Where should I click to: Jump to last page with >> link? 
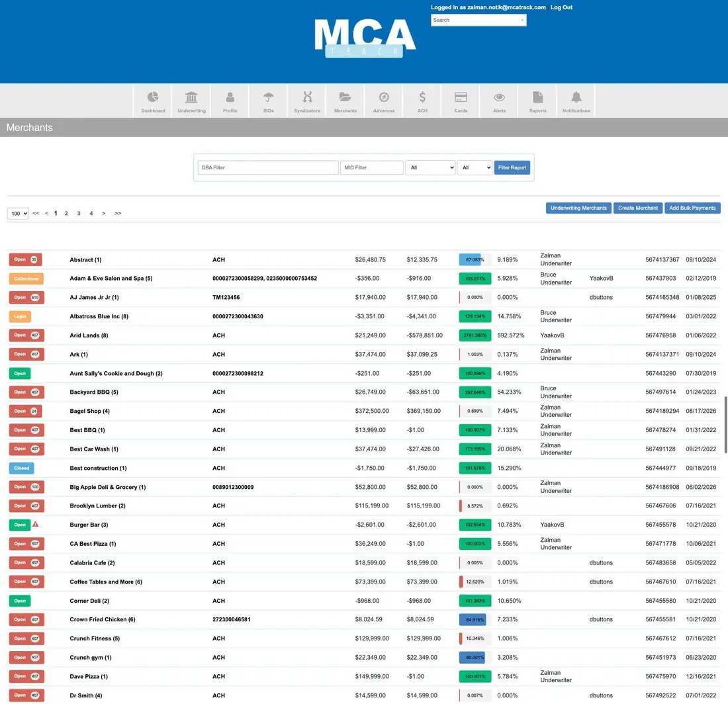118,214
